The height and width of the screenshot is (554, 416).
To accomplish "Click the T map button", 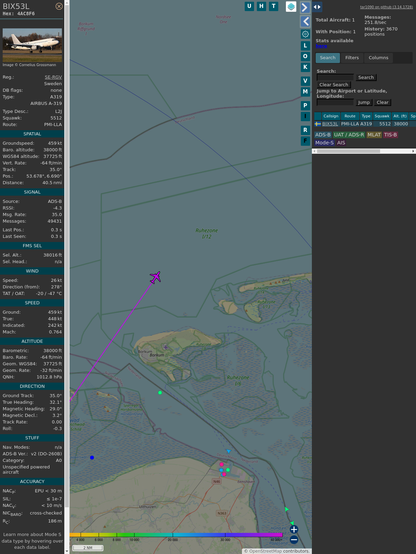I will pos(274,6).
